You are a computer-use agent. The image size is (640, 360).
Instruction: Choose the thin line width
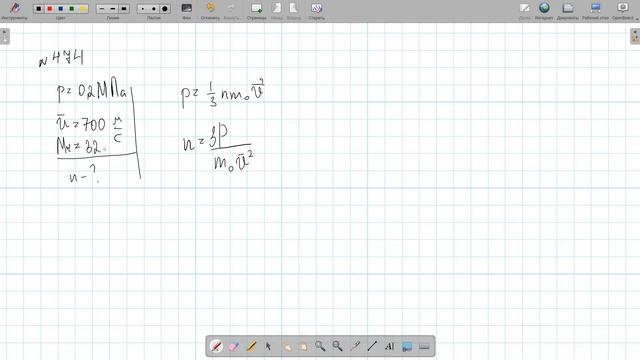[x=102, y=9]
